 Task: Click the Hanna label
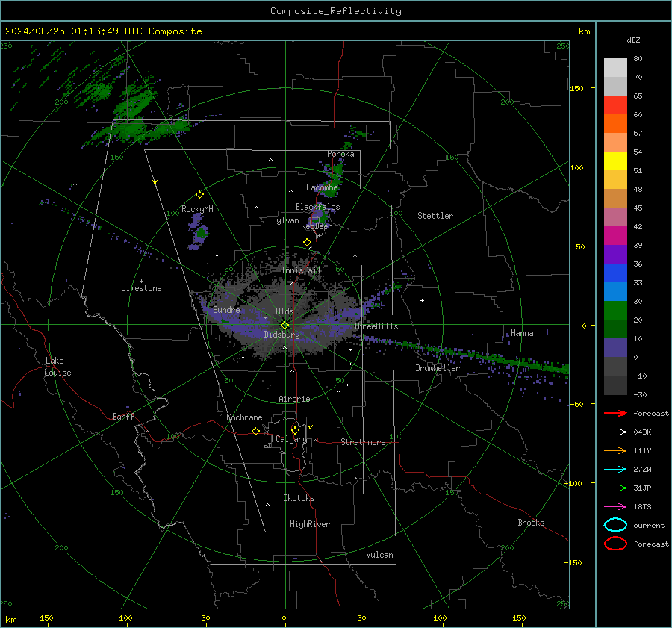[522, 333]
